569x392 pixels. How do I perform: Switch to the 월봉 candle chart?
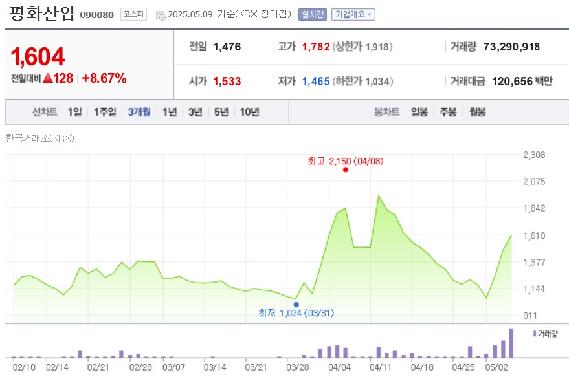[477, 112]
